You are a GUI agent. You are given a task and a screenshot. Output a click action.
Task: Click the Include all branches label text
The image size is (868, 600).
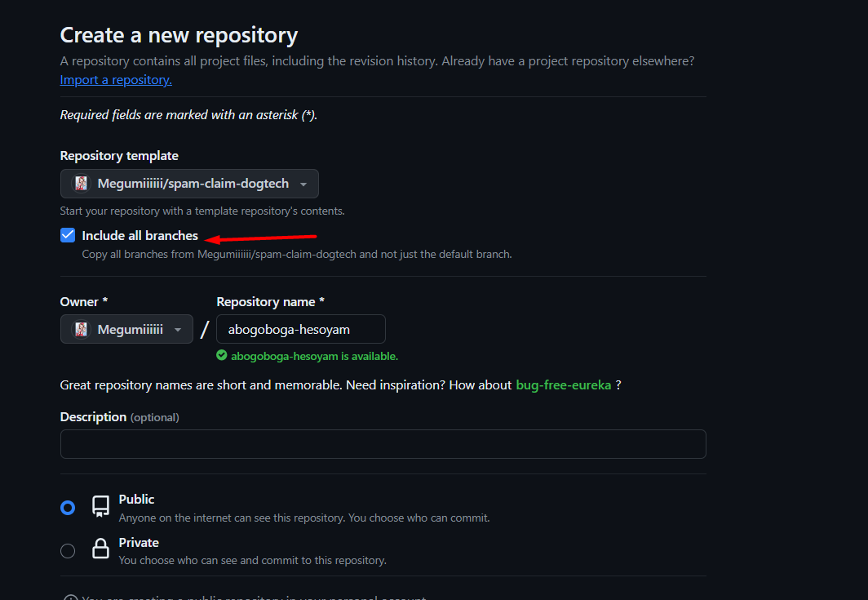pyautogui.click(x=139, y=236)
